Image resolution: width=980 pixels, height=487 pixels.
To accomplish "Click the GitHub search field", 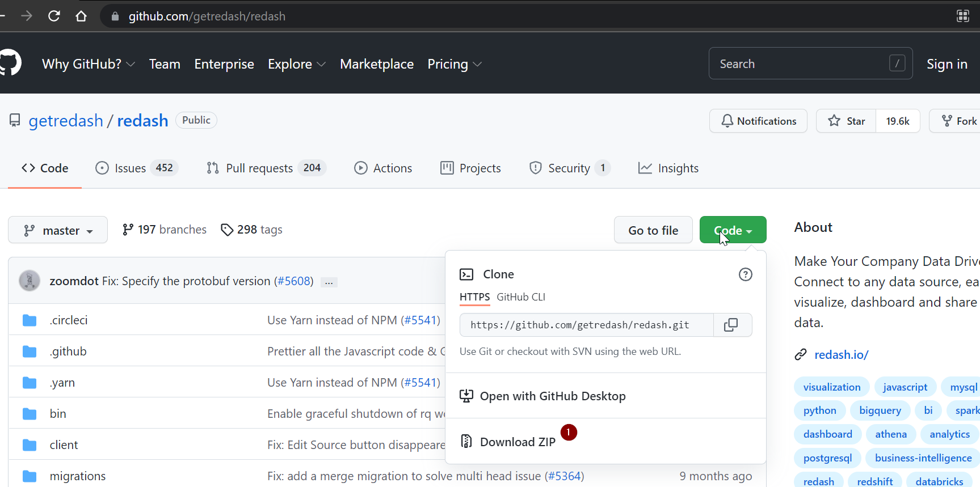I will tap(810, 63).
